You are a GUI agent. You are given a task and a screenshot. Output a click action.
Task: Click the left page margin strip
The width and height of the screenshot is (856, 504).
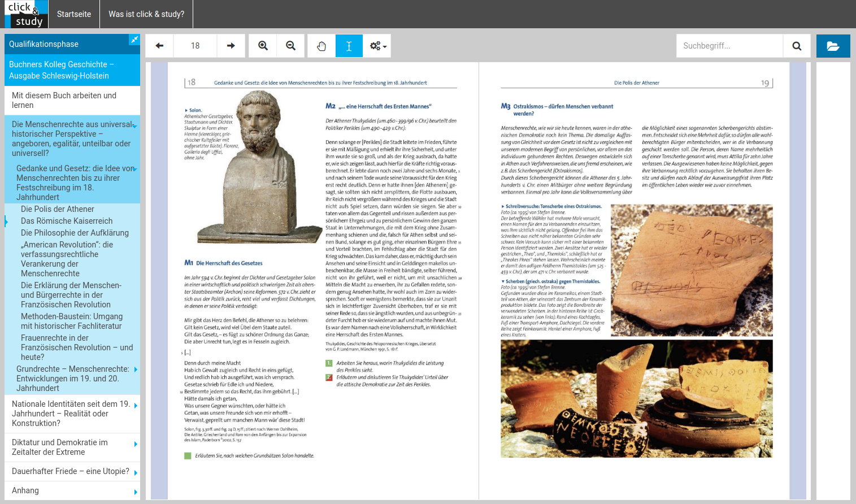(x=159, y=281)
